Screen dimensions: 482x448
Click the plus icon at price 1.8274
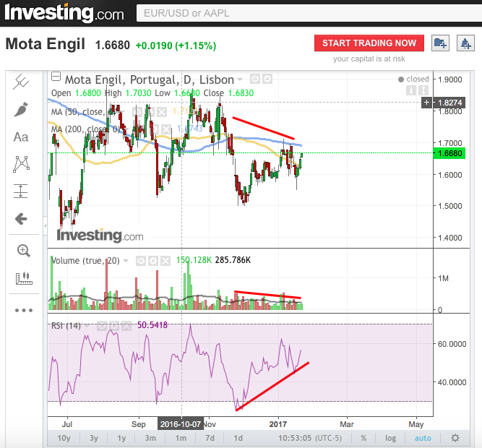click(x=426, y=103)
